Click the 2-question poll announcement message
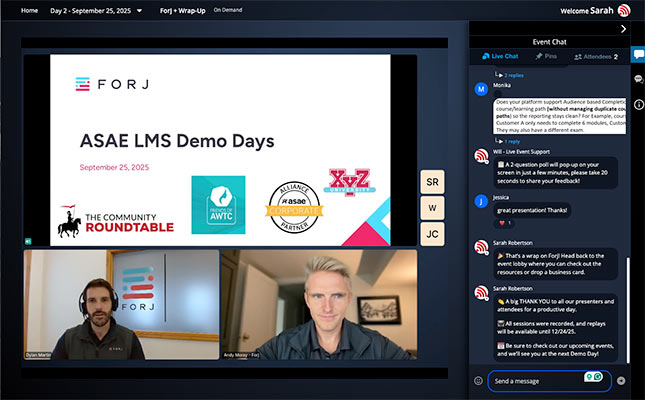 click(555, 173)
